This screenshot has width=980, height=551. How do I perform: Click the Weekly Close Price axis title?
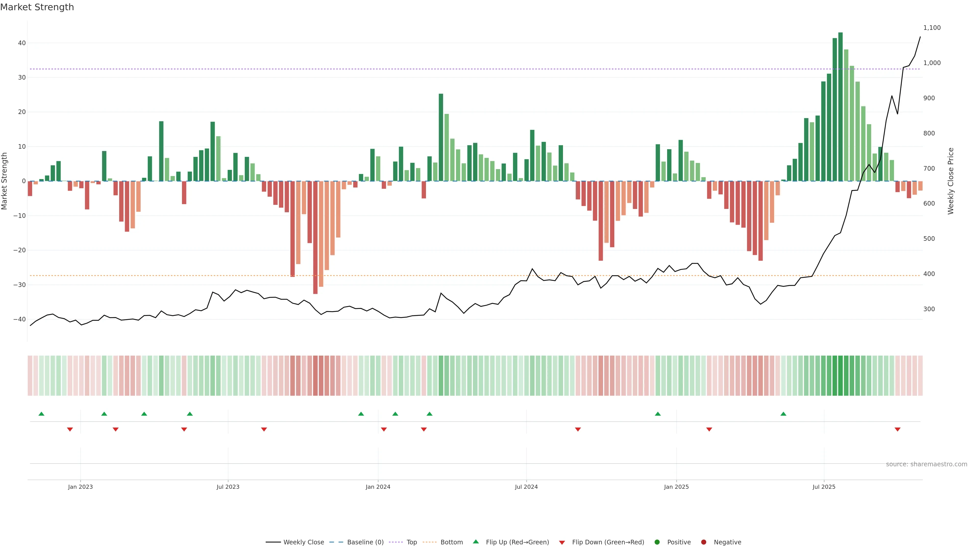click(x=951, y=181)
